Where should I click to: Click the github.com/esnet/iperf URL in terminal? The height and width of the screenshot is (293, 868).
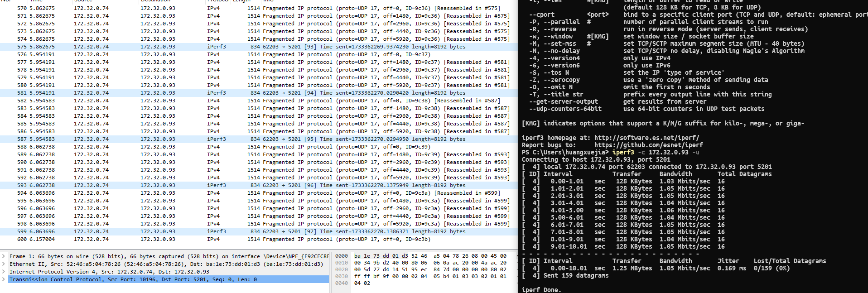[648, 145]
